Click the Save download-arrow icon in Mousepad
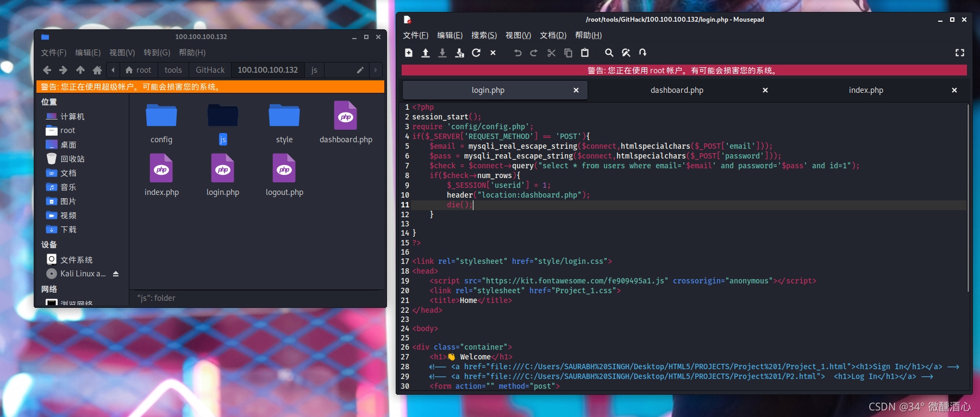The width and height of the screenshot is (980, 417). pos(442,53)
